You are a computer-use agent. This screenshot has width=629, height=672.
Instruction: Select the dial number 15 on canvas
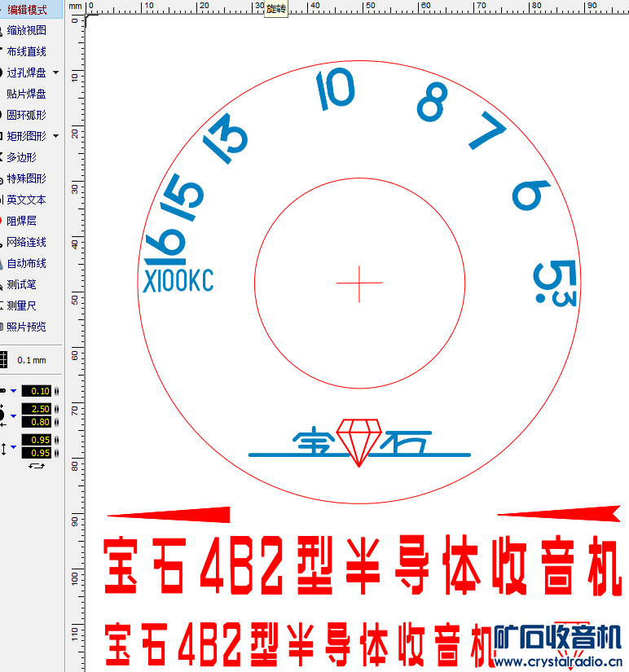click(x=182, y=197)
